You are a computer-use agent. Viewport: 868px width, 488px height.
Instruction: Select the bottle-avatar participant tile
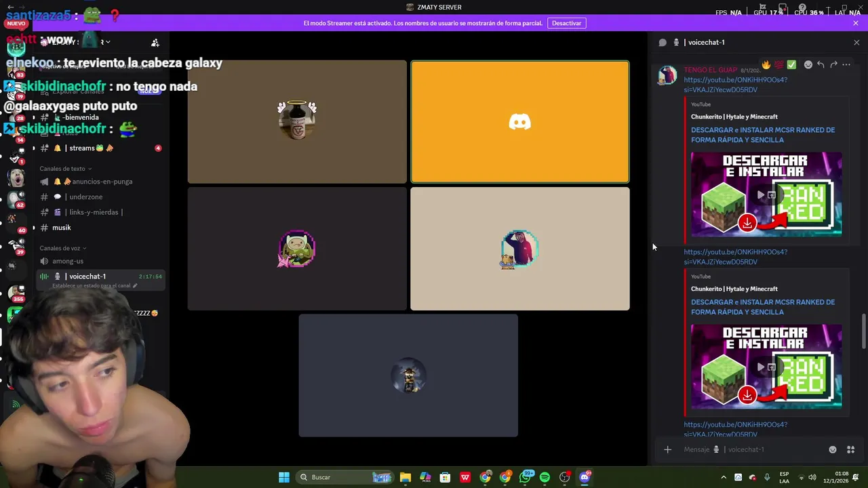[297, 122]
